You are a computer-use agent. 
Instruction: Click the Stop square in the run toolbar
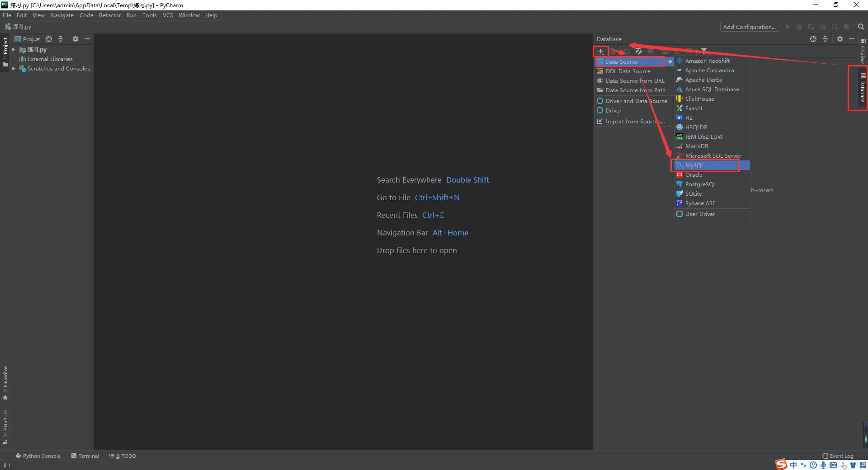846,27
